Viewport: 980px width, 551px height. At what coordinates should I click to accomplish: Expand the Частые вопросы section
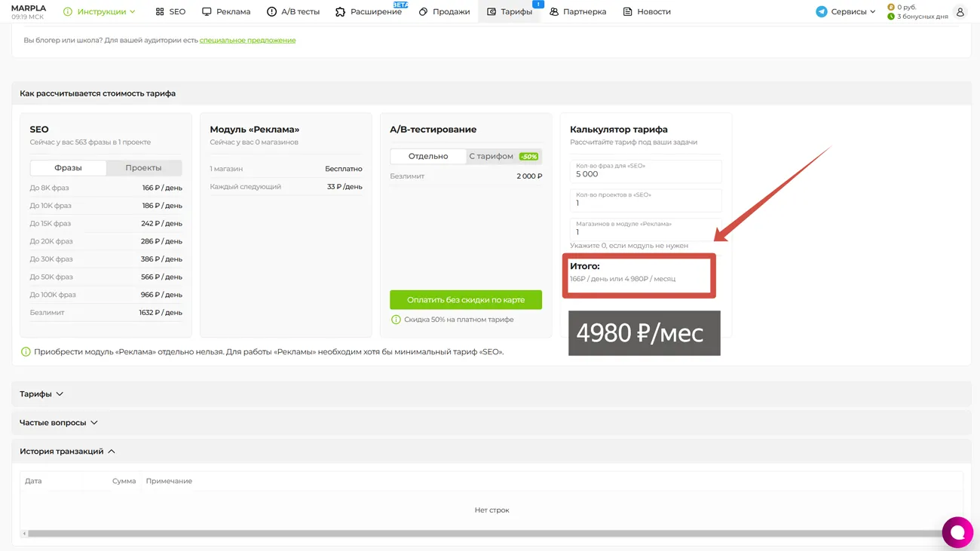[x=58, y=423]
